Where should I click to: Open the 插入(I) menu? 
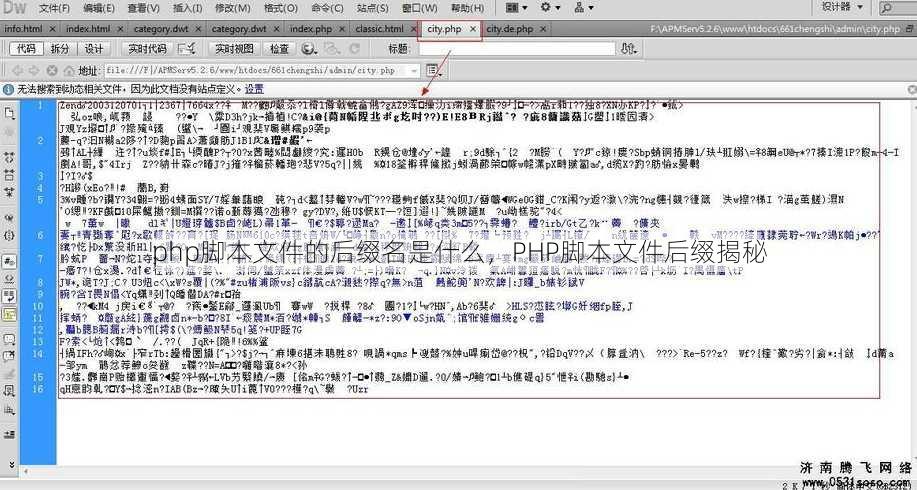(188, 8)
